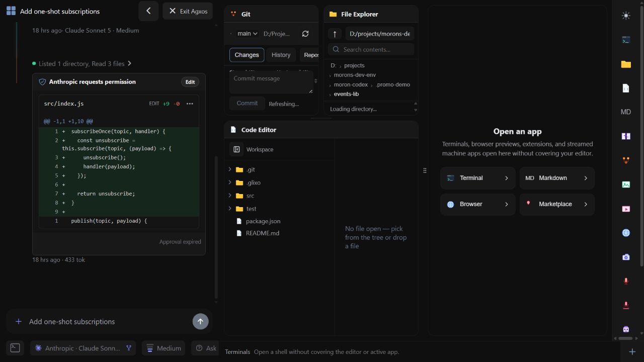Screen dimensions: 644x362
Task: Expand 'Listed 1 directory, Read 3 files'
Action: 82,64
